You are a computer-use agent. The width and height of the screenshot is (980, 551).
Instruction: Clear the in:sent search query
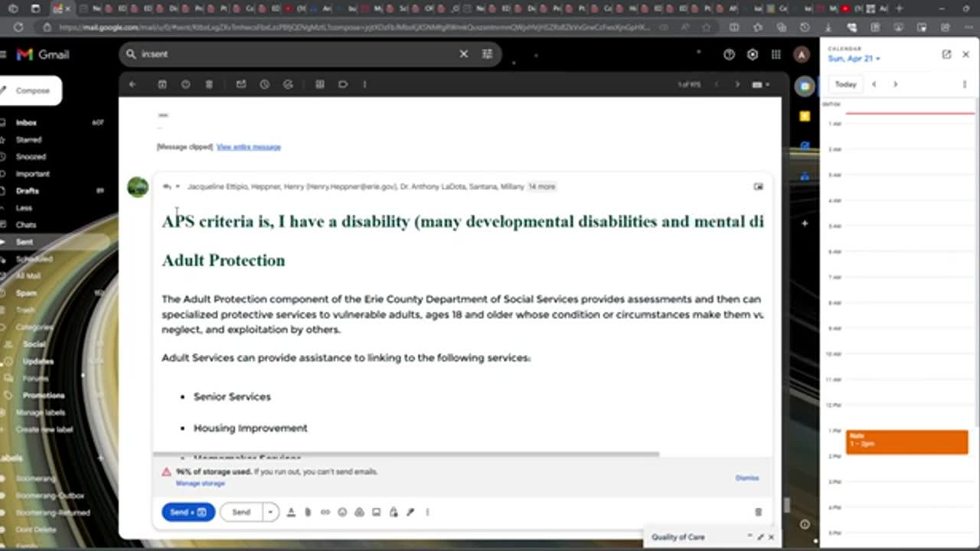[463, 54]
